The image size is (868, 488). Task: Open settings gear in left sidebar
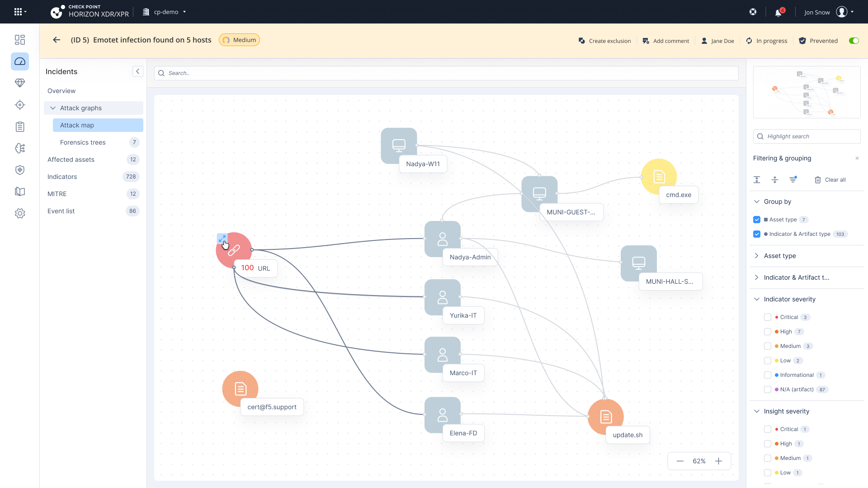20,213
